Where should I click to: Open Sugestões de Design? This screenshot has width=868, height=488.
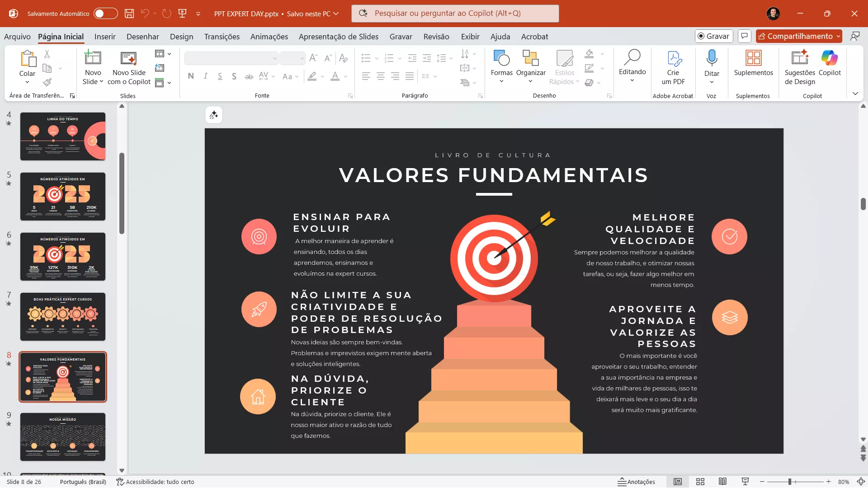tap(799, 58)
